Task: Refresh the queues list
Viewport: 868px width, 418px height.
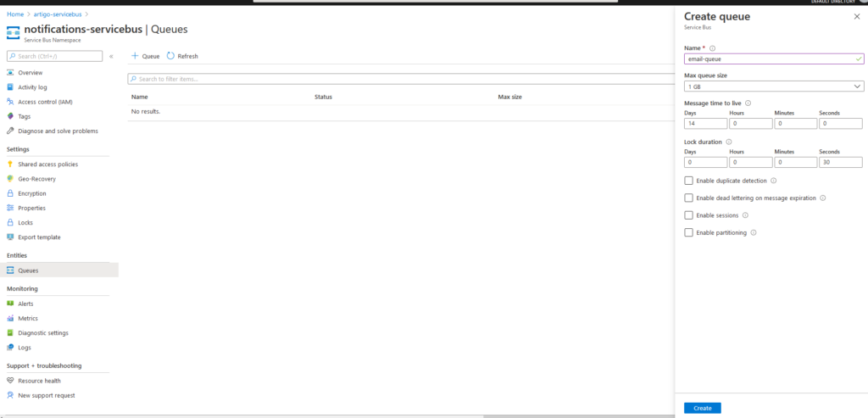Action: pyautogui.click(x=182, y=56)
